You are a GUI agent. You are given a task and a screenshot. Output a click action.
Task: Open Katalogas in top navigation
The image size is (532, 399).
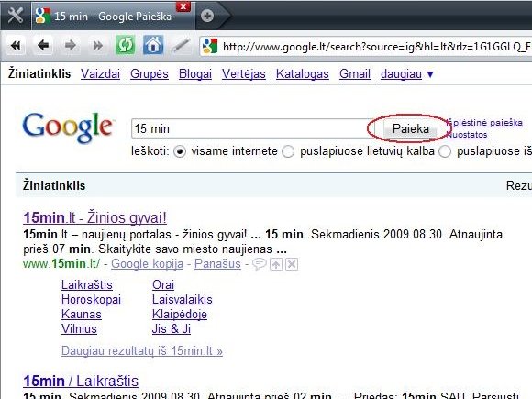[303, 74]
